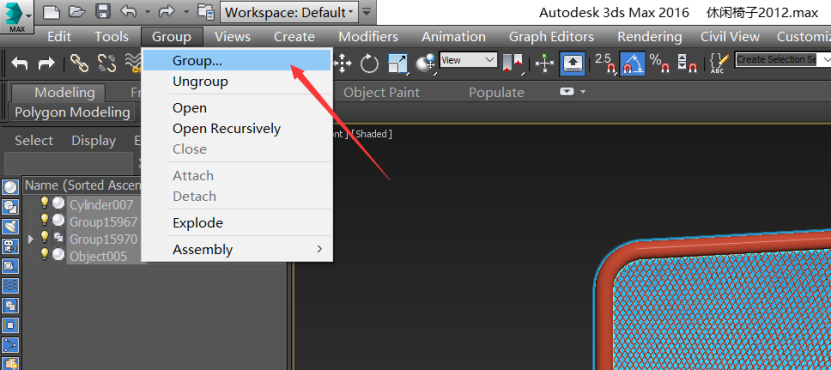831x370 pixels.
Task: Expand the Group15970 tree item
Action: coord(30,239)
